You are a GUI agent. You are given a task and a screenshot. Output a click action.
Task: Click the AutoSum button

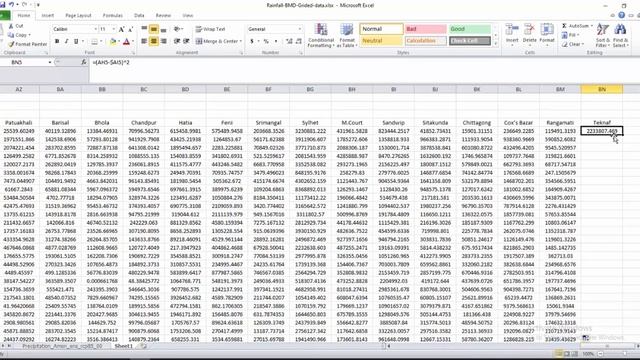coord(577,26)
